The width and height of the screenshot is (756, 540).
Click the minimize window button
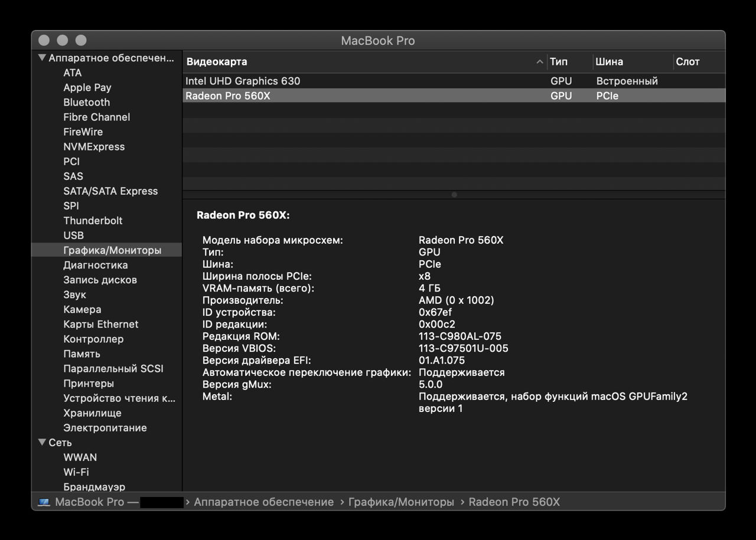pos(62,40)
